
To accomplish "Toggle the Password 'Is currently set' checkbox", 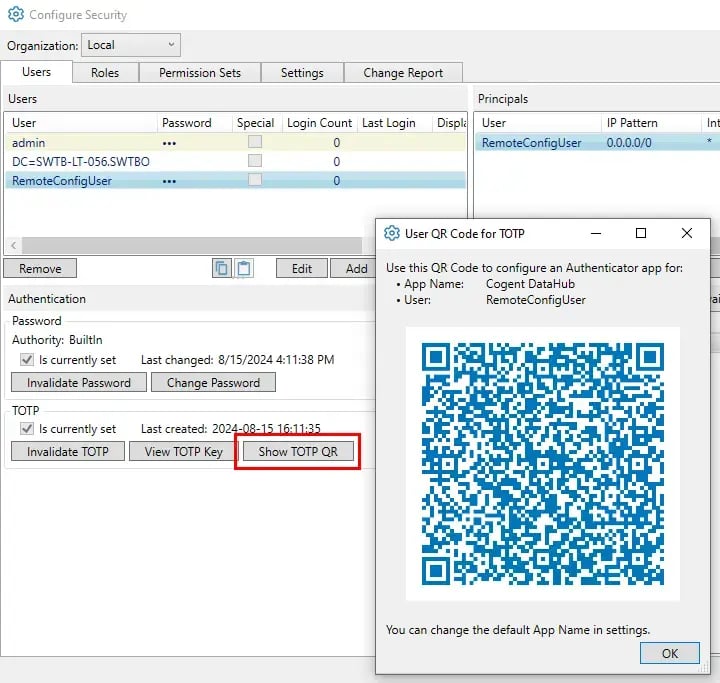I will 27,360.
